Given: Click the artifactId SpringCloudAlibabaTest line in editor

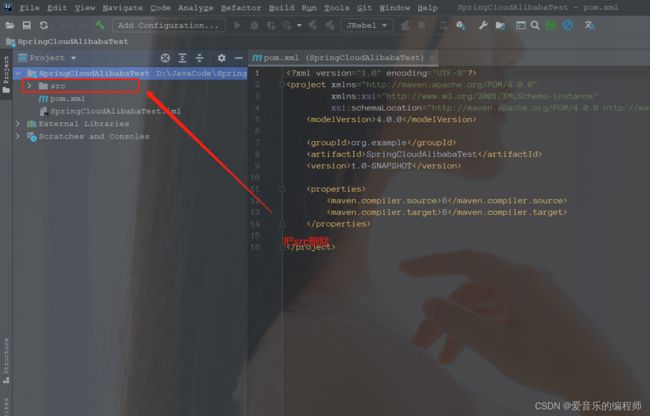Looking at the screenshot, I should tap(424, 154).
